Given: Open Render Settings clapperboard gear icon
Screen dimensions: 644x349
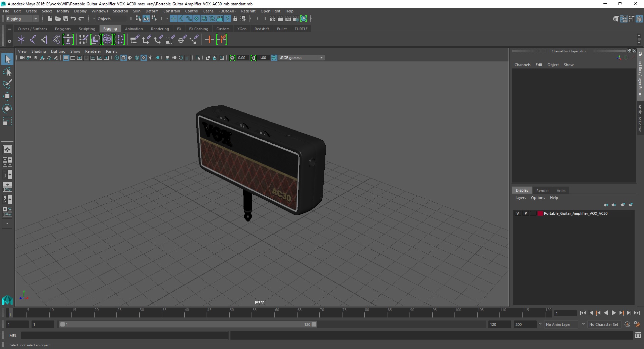Looking at the screenshot, I should [296, 19].
